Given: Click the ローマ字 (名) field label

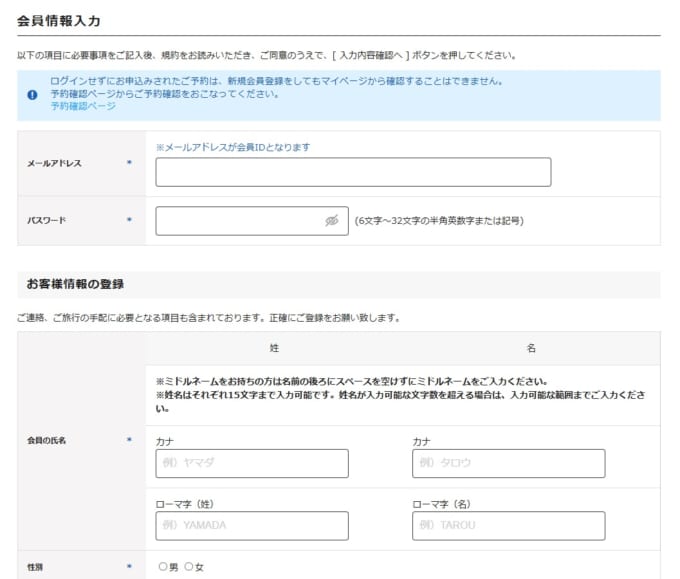Looking at the screenshot, I should click(x=441, y=504).
